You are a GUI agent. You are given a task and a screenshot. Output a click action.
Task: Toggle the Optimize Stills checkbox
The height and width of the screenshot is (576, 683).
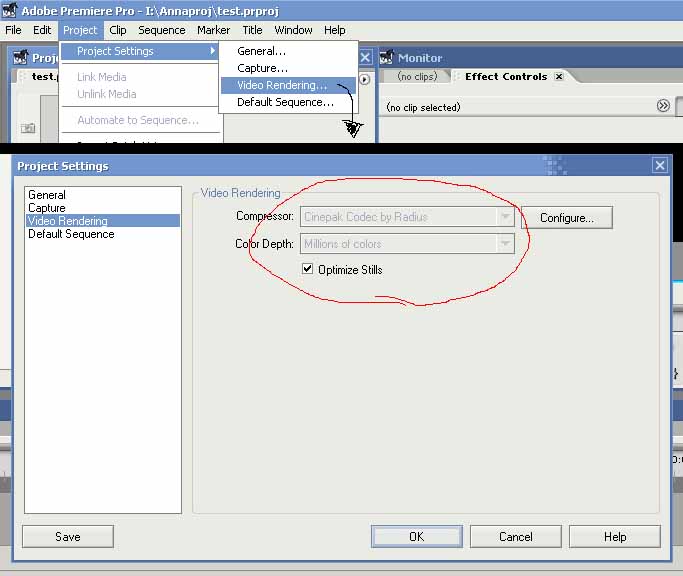pos(308,269)
